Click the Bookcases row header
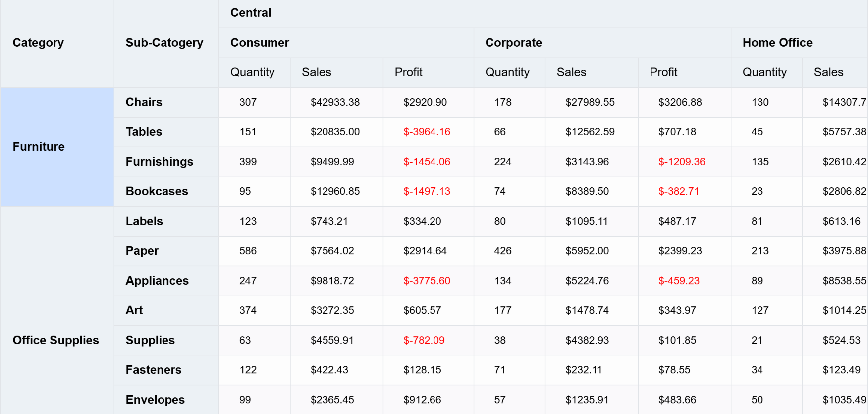The height and width of the screenshot is (414, 868). pos(157,191)
